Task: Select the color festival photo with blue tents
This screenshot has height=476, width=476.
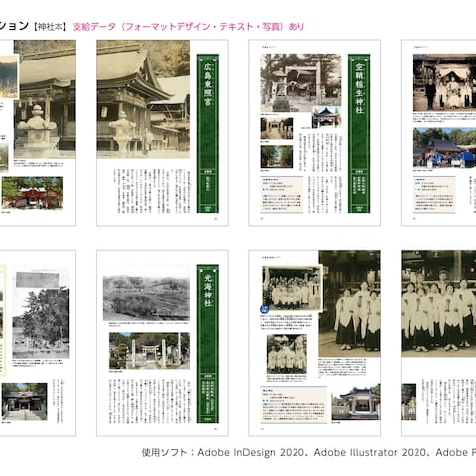Action: (444, 147)
